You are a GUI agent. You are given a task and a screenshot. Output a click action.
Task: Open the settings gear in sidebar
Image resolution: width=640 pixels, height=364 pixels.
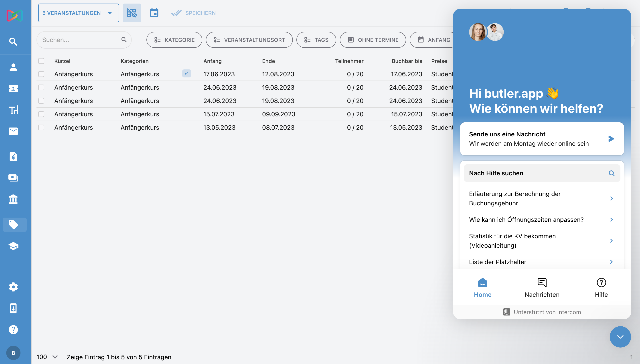(x=13, y=287)
